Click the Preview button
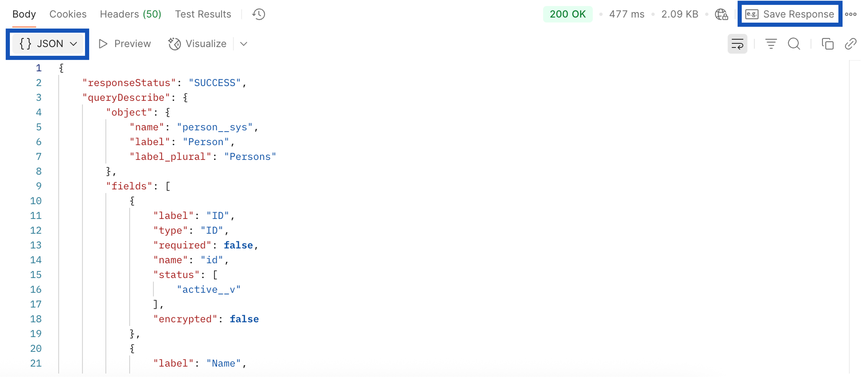The width and height of the screenshot is (868, 377). [x=125, y=44]
